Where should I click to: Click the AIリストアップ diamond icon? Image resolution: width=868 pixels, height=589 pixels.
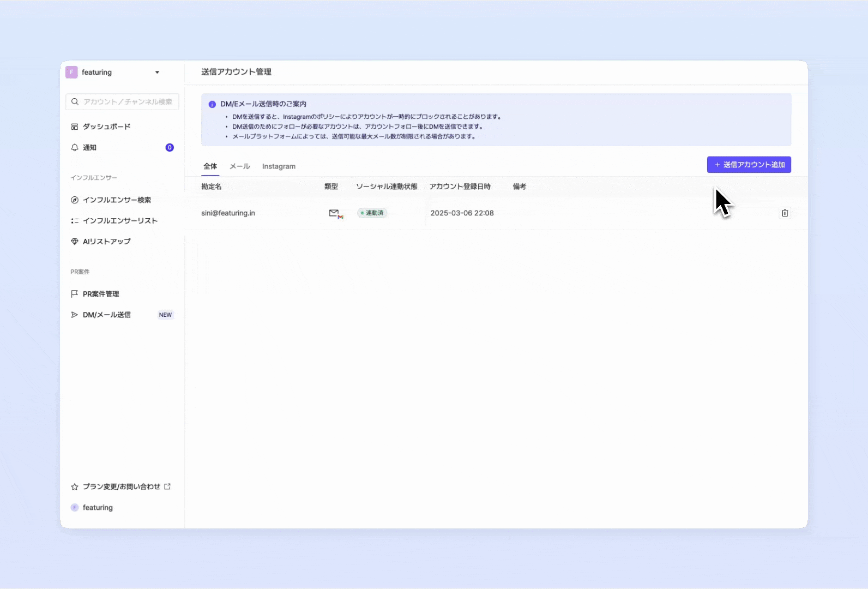point(75,242)
